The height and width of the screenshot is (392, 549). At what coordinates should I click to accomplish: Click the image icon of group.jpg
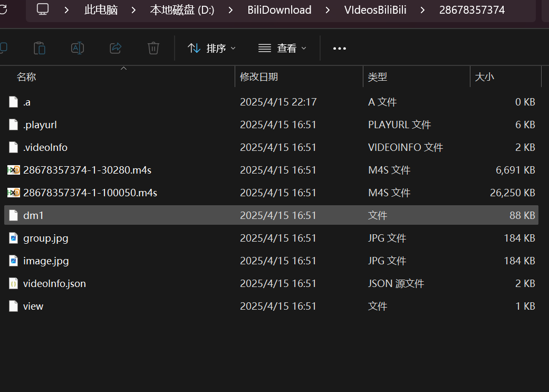tap(13, 238)
